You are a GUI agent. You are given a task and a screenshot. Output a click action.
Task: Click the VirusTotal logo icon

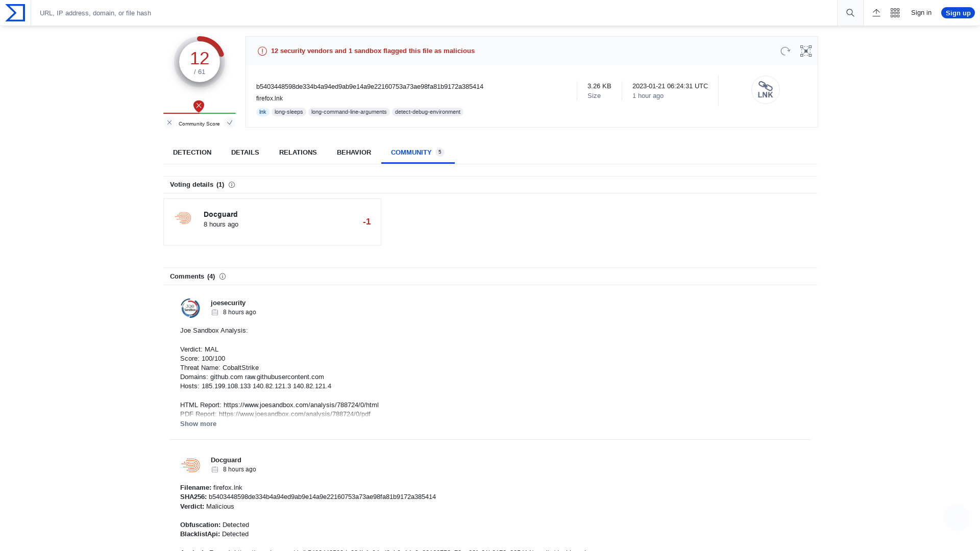(15, 13)
